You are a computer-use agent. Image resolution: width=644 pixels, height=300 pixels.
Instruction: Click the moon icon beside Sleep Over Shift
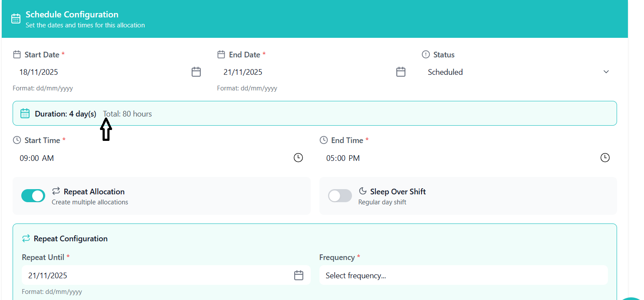[362, 191]
